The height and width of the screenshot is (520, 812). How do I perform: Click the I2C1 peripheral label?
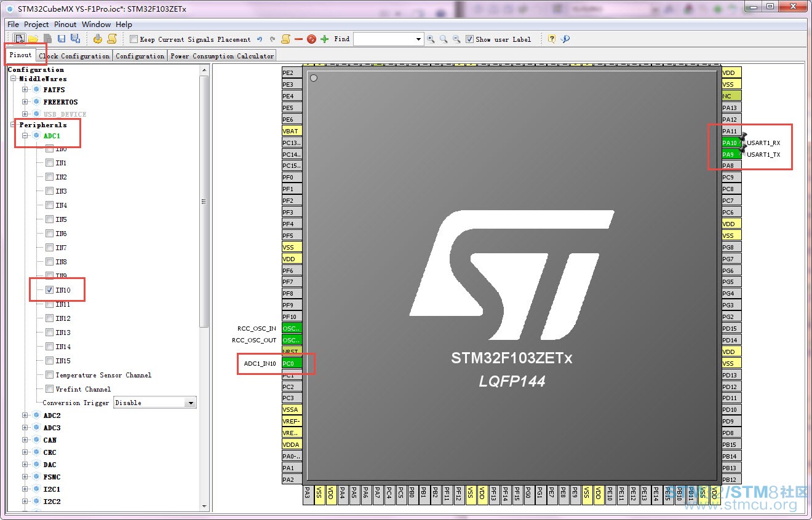52,489
